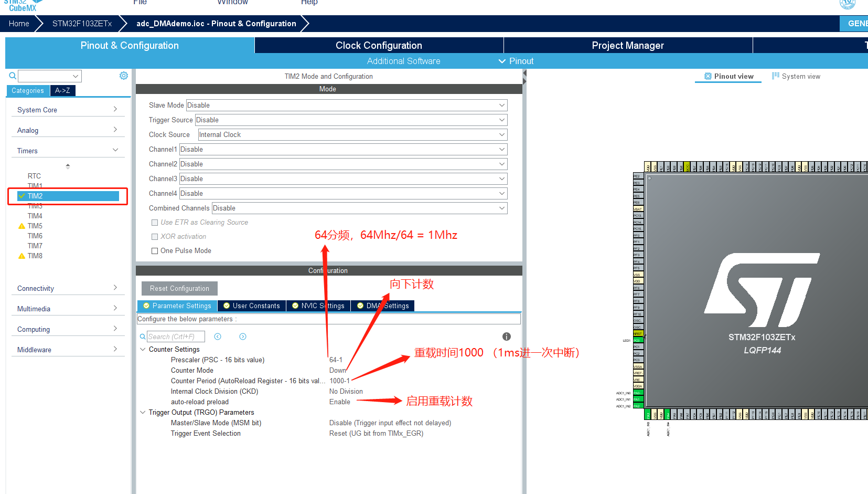Click the Pinout view chip icon
This screenshot has width=868, height=494.
tap(708, 76)
